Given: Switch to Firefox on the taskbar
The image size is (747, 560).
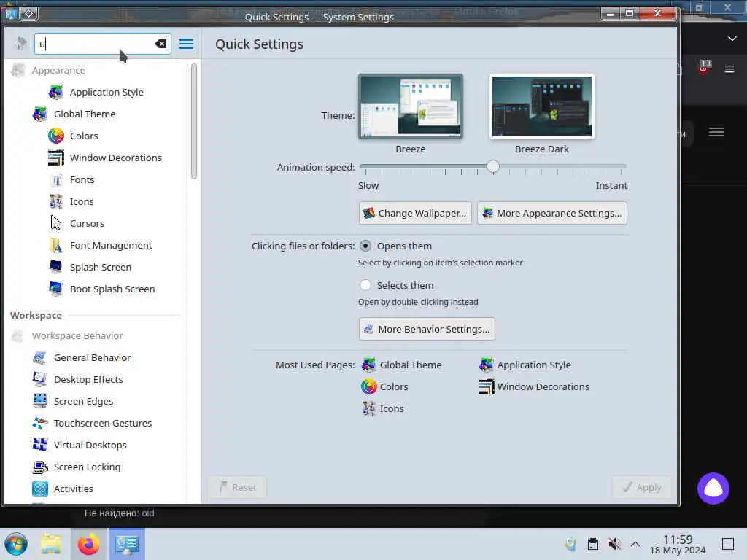Looking at the screenshot, I should tap(88, 544).
